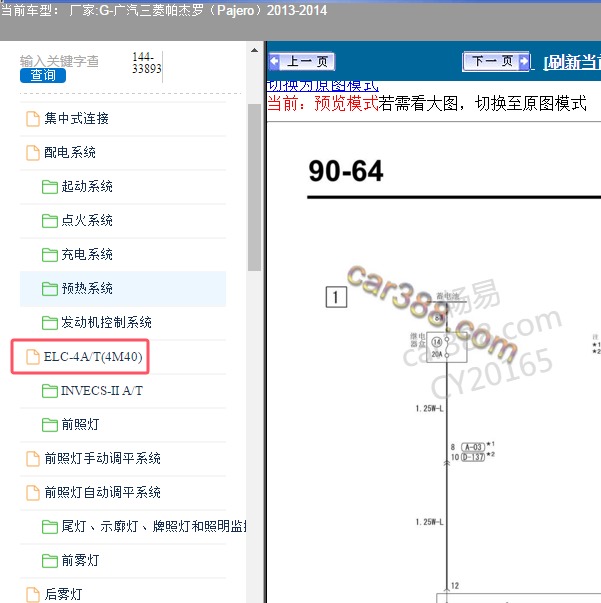Open 前照灯 folder
Image resolution: width=601 pixels, height=603 pixels.
coord(80,425)
